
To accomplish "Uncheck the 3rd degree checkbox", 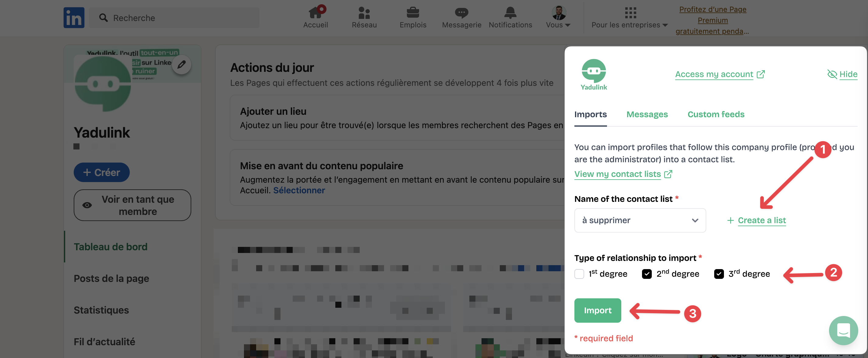I will click(x=719, y=274).
